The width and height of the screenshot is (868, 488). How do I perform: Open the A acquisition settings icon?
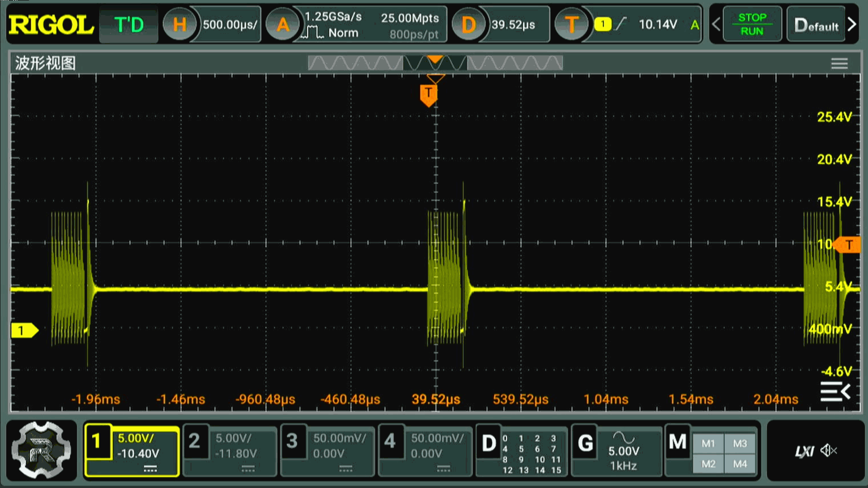[283, 24]
